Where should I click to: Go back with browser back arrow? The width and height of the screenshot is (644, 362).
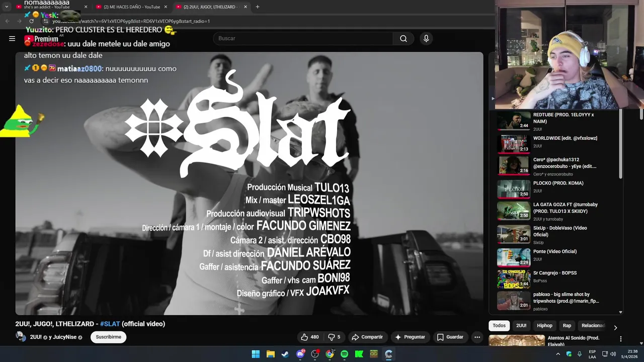(x=7, y=21)
